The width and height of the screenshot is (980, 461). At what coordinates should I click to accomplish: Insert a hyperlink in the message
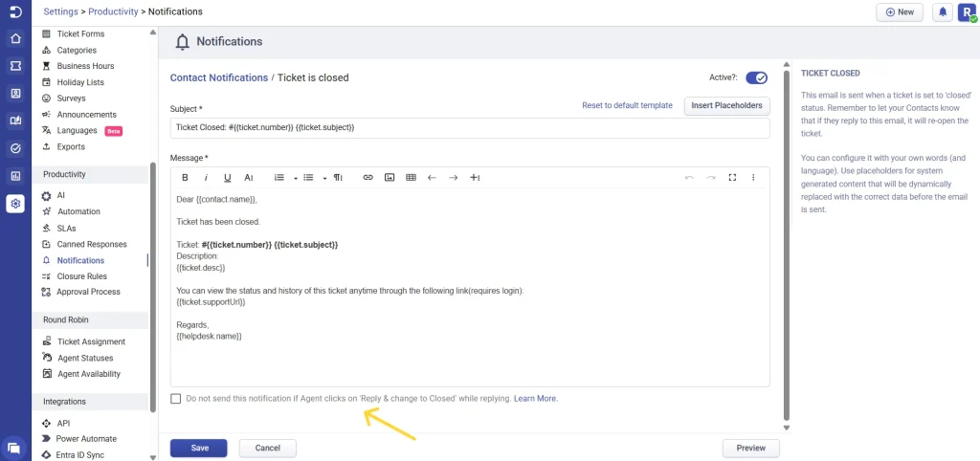(x=368, y=178)
